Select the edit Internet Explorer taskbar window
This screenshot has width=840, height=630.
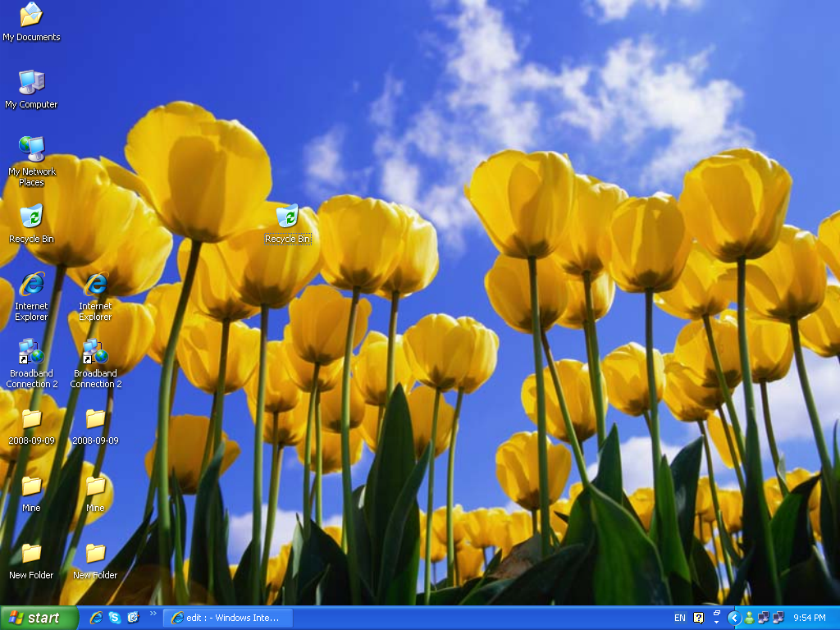(227, 618)
